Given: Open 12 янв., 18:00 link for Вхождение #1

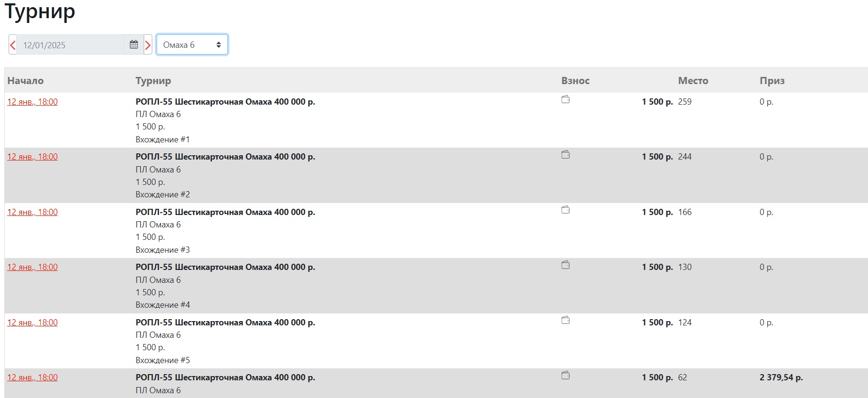Looking at the screenshot, I should point(32,102).
